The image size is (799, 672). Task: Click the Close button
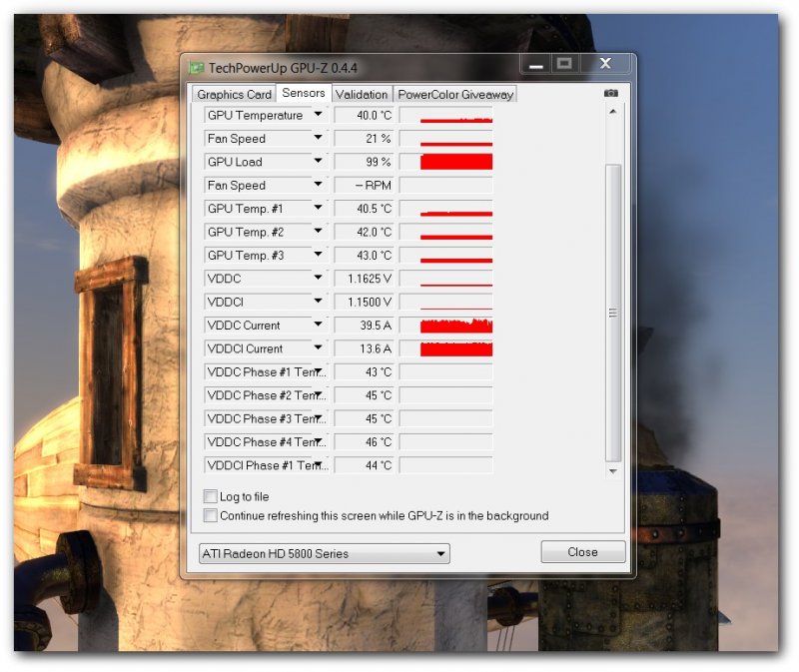coord(583,552)
